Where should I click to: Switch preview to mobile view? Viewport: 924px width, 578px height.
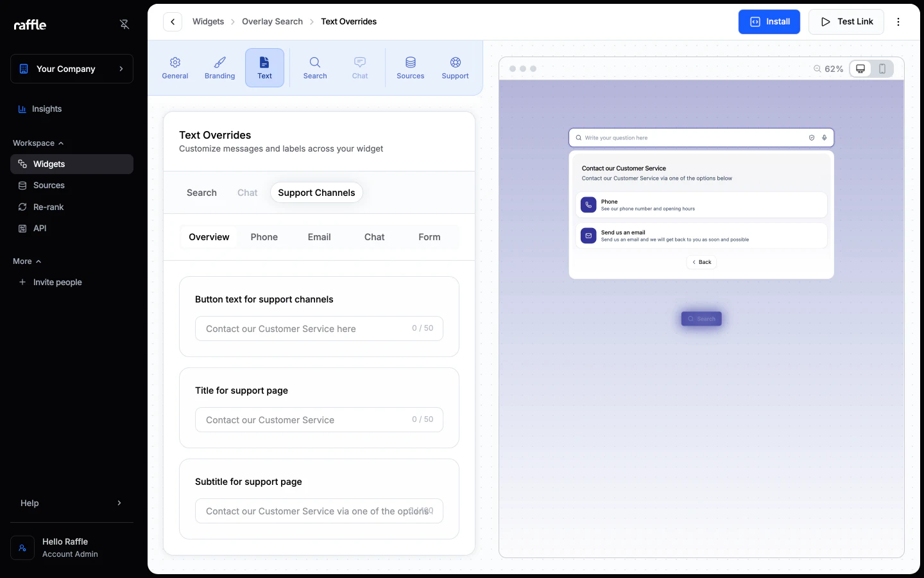882,69
